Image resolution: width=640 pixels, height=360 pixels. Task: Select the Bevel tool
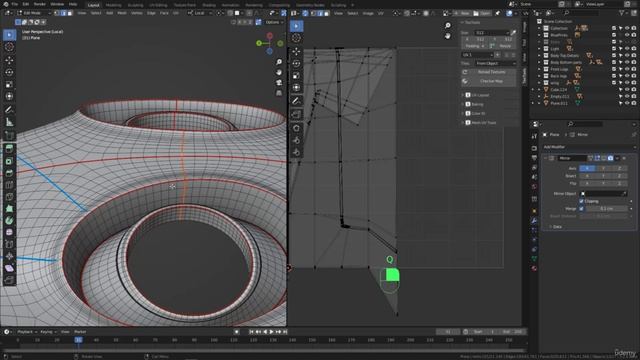(9, 173)
